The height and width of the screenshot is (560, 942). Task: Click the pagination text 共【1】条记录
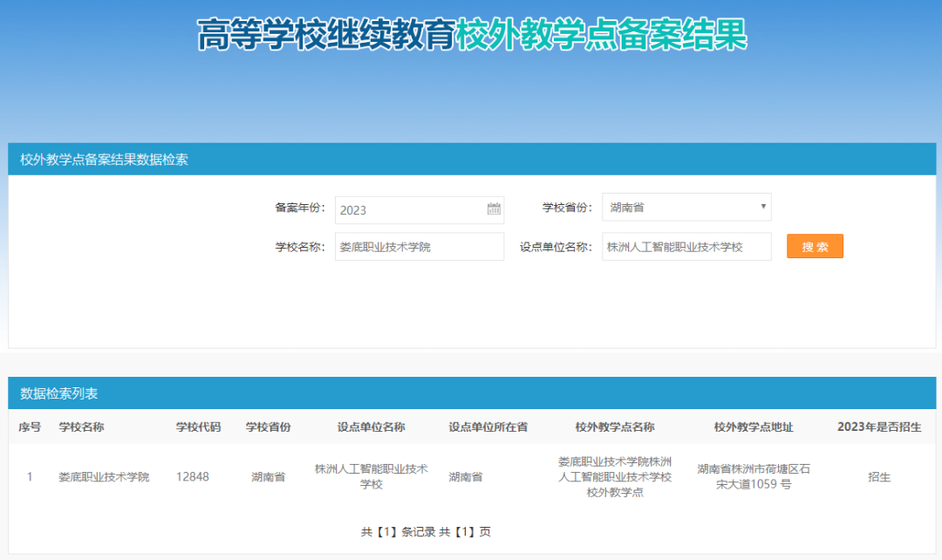397,531
